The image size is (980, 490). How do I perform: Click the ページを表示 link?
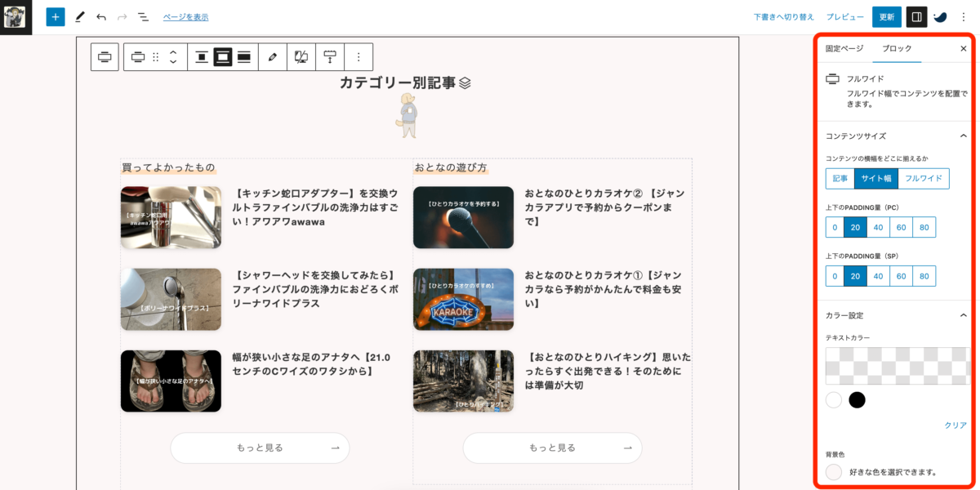[185, 16]
